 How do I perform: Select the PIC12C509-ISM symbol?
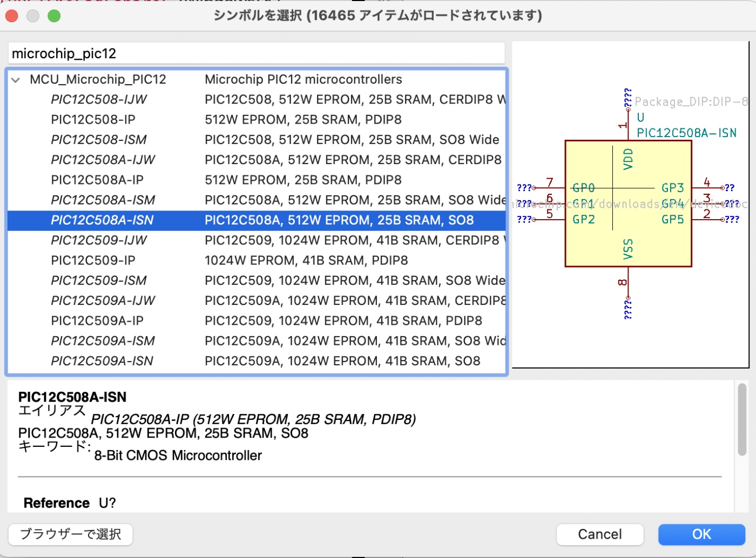point(256,281)
